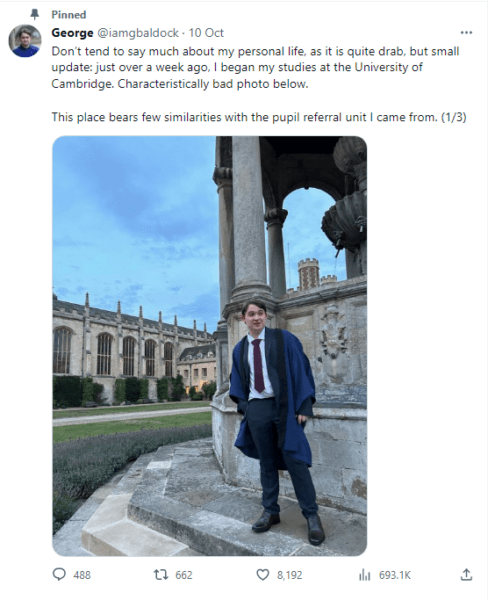Click the pinned pushpin icon
The image size is (488, 600).
(x=35, y=15)
